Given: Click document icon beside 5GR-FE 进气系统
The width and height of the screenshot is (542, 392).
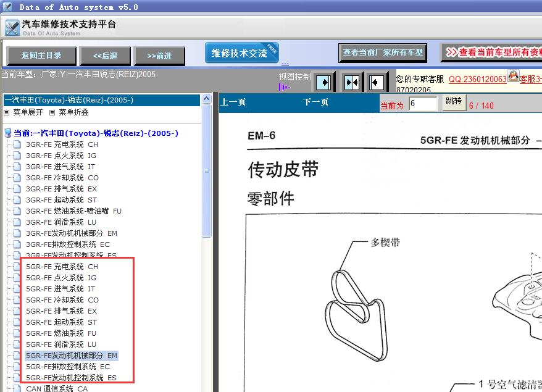Looking at the screenshot, I should pos(17,288).
